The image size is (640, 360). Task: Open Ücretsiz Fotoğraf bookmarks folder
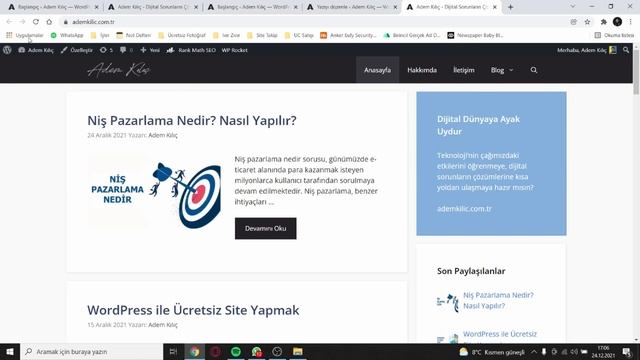point(182,36)
